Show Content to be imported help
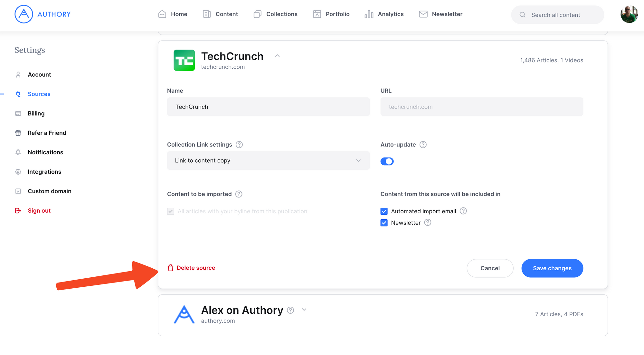This screenshot has width=644, height=355. (239, 194)
